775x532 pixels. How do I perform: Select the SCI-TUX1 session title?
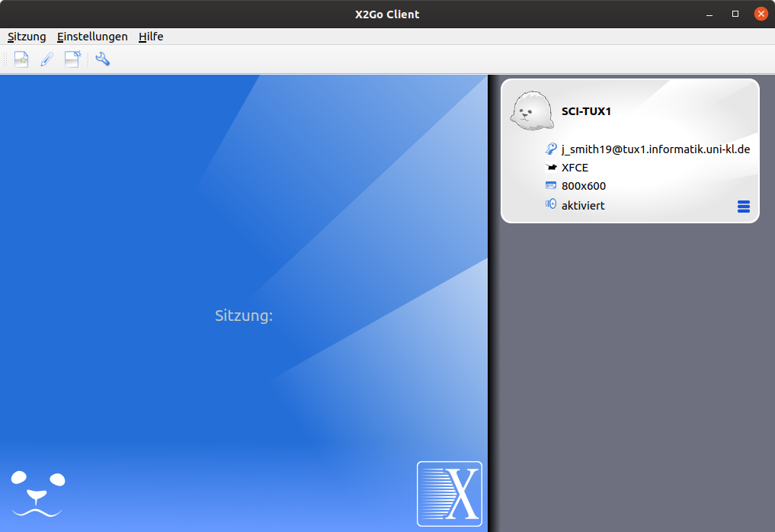[x=586, y=111]
